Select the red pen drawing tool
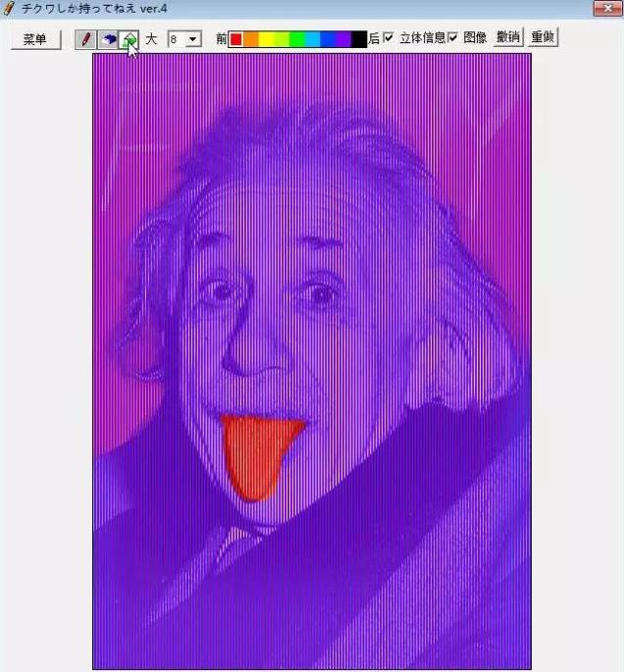Image resolution: width=624 pixels, height=672 pixels. pos(85,39)
